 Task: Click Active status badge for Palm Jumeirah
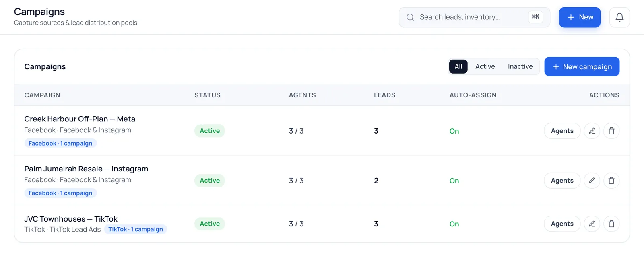tap(210, 181)
